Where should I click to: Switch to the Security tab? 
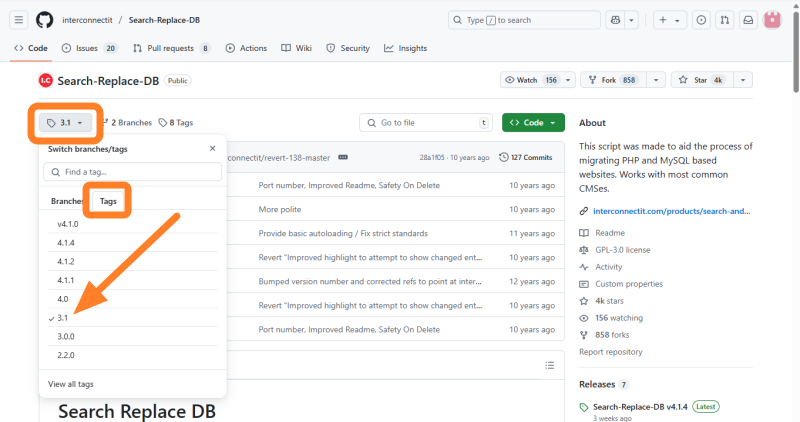(x=348, y=48)
